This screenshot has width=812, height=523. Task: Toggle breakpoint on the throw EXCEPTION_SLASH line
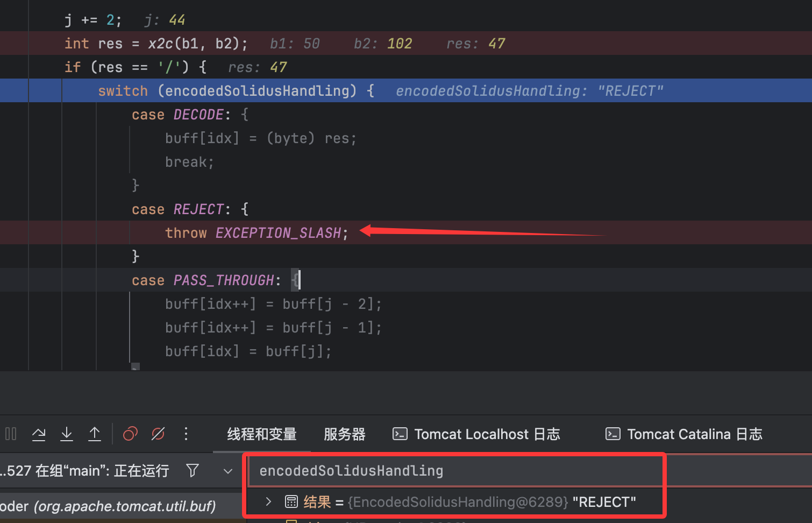click(x=14, y=232)
